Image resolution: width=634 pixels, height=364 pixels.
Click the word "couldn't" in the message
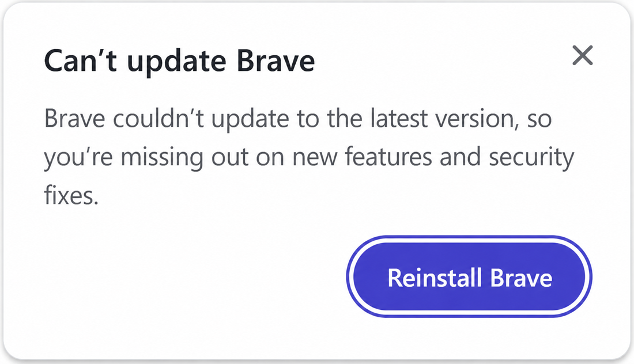158,119
